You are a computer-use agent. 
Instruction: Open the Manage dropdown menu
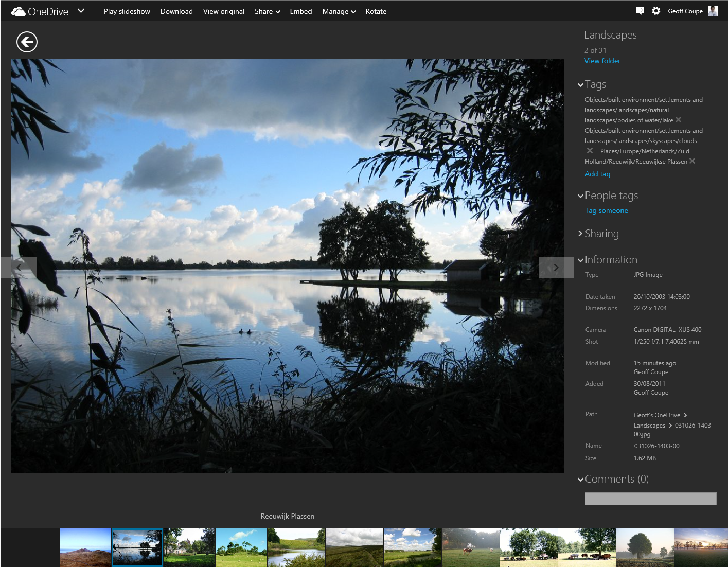(339, 11)
